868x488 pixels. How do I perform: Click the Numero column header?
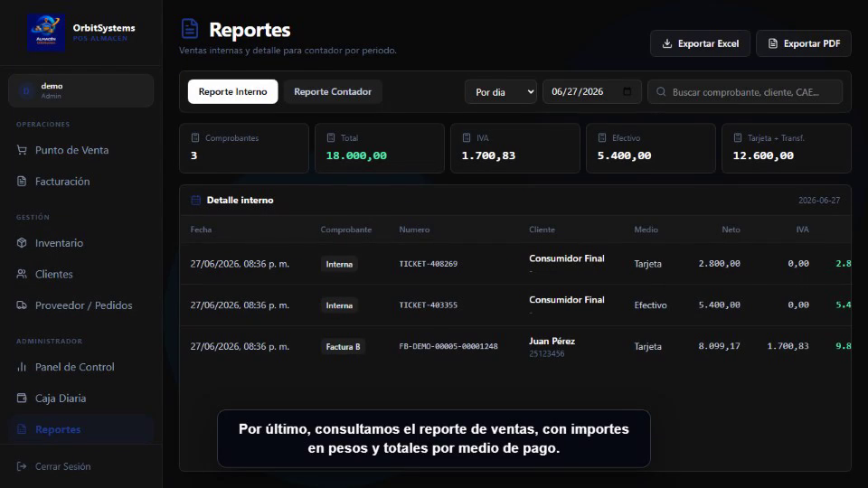pos(414,229)
